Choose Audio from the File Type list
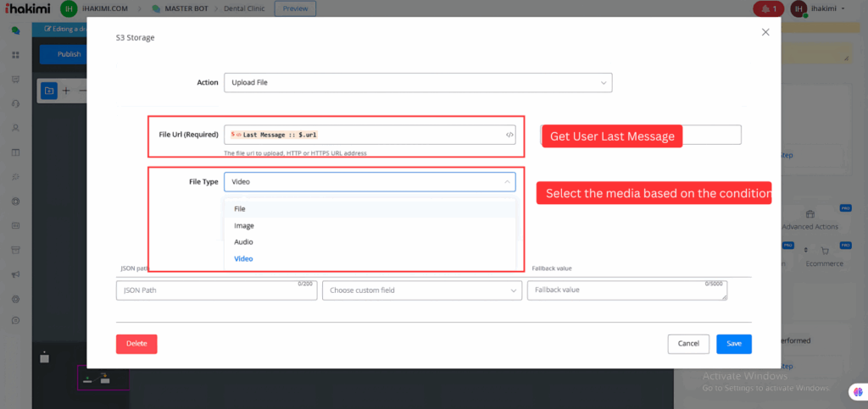Image resolution: width=868 pixels, height=409 pixels. (244, 242)
